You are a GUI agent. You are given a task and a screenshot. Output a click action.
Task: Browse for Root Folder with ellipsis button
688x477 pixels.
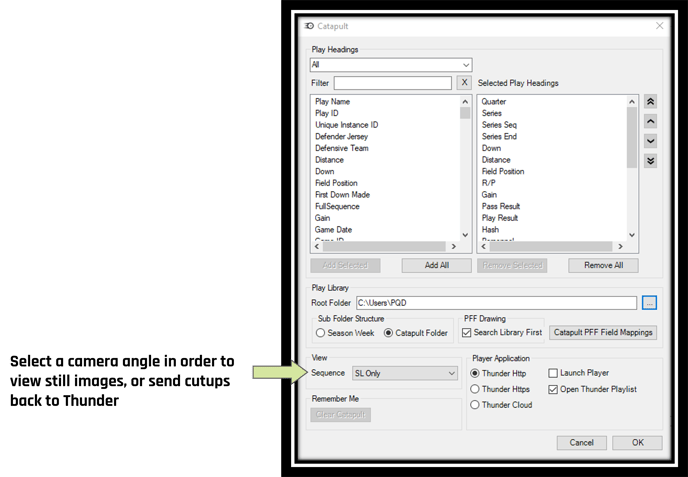point(649,303)
